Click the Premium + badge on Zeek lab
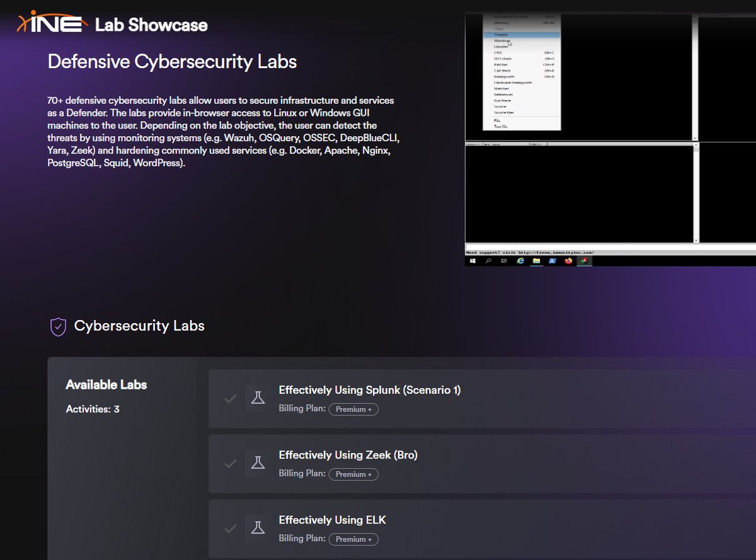This screenshot has height=560, width=756. (353, 474)
